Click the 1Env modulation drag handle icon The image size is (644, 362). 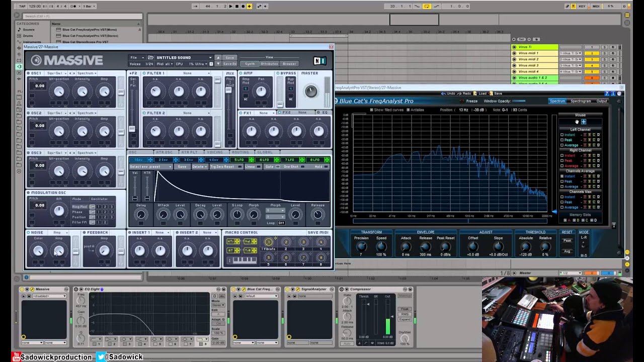(149, 160)
